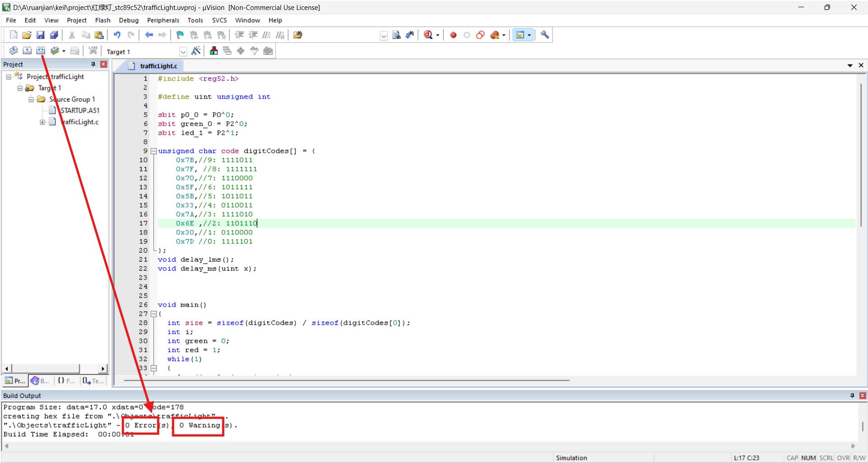
Task: Toggle the window layout button in the toolbar
Action: 520,35
